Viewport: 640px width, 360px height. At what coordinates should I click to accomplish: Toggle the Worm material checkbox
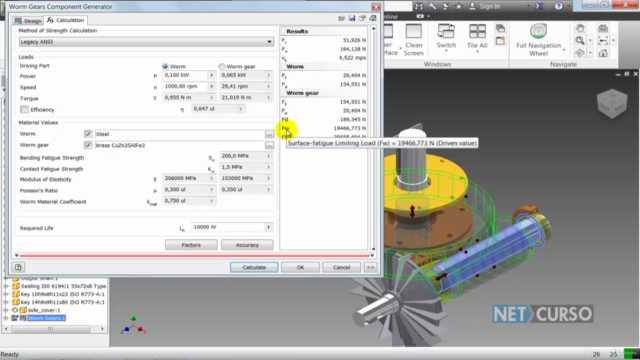[88, 134]
